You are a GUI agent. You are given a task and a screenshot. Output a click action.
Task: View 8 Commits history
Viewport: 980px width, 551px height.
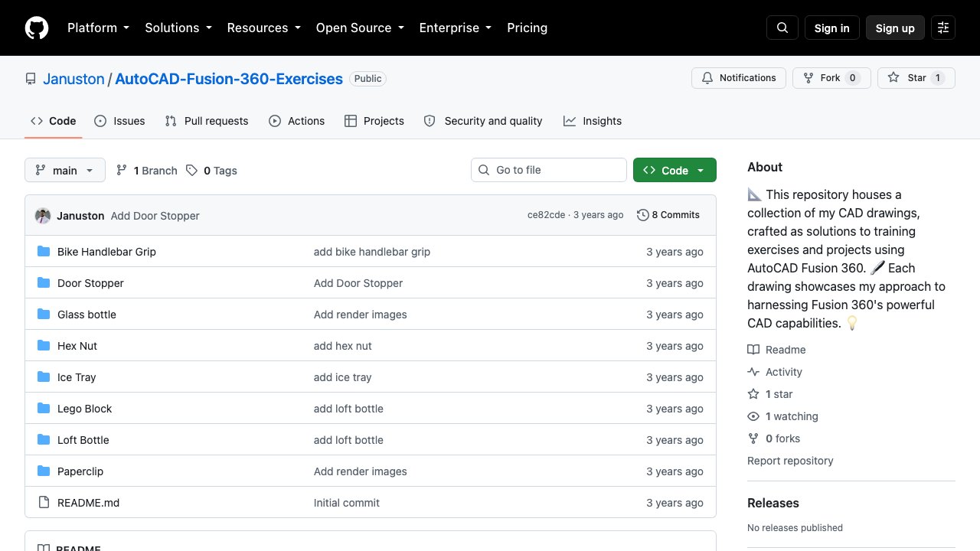tap(668, 215)
